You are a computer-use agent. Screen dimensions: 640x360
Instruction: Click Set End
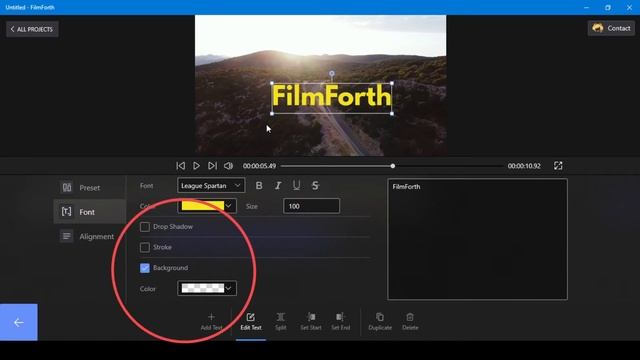[340, 322]
